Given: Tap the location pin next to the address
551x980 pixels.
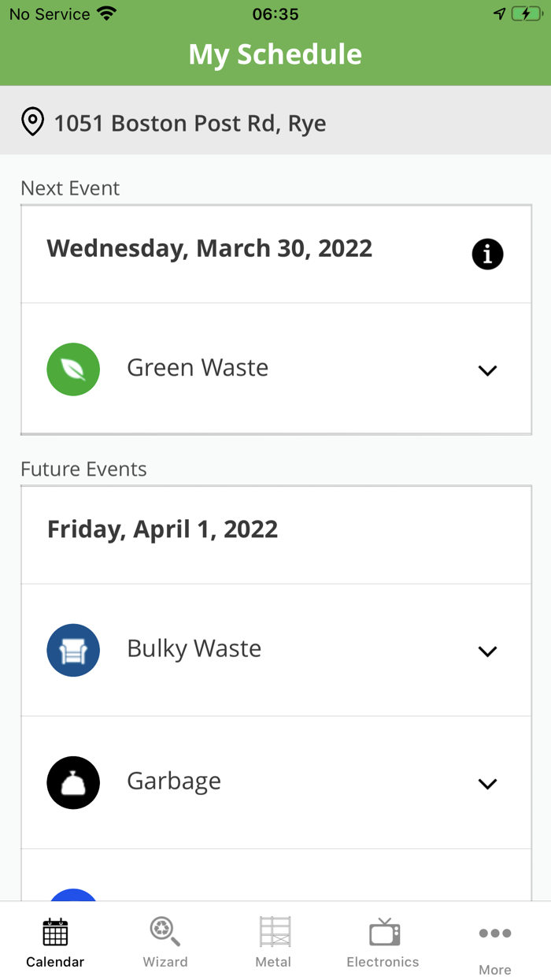Looking at the screenshot, I should [32, 122].
